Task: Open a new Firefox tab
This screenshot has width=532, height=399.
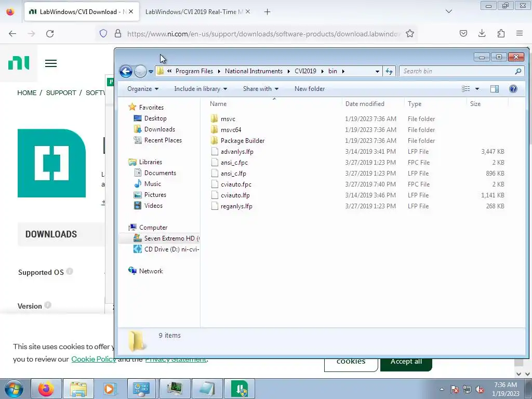Action: [x=268, y=12]
